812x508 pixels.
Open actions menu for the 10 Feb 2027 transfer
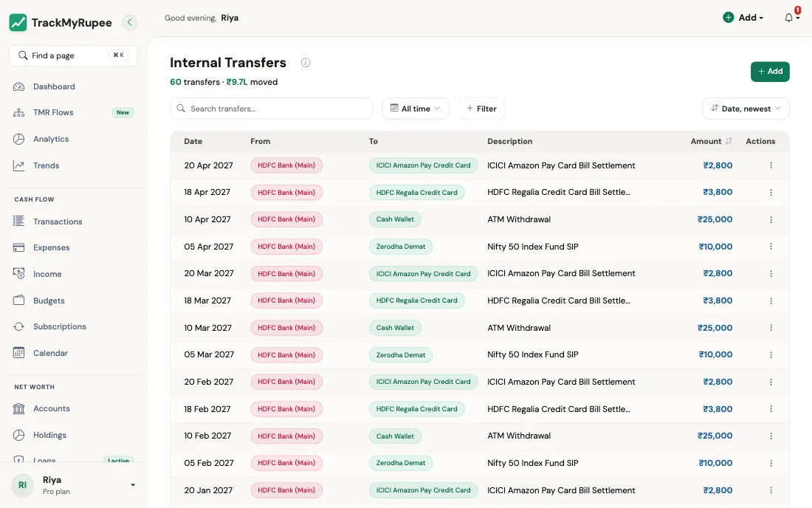(771, 436)
